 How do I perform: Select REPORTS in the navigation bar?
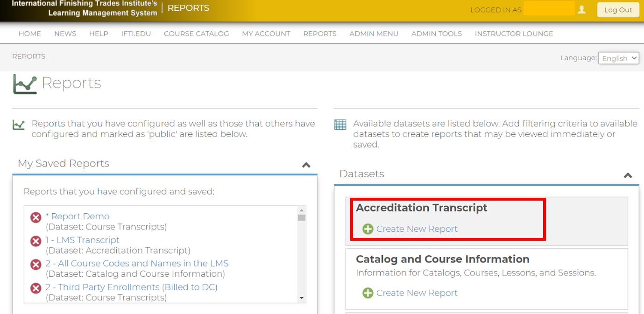coord(320,34)
